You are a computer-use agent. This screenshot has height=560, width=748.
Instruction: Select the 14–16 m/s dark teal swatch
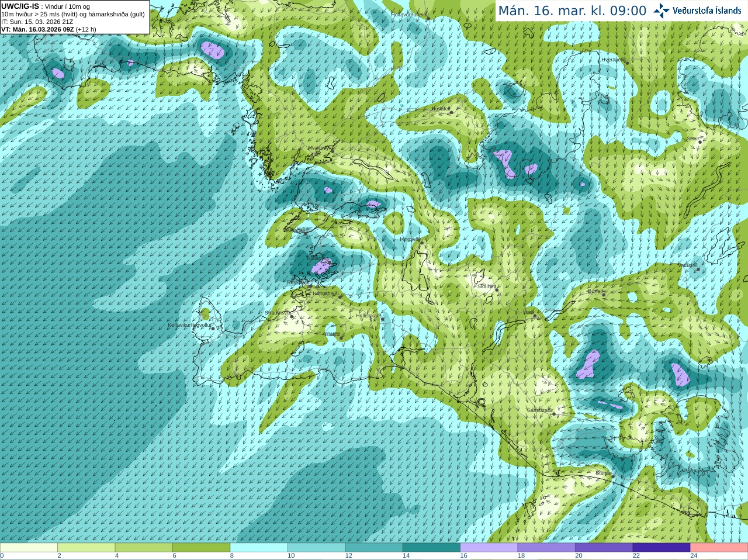[x=431, y=548]
